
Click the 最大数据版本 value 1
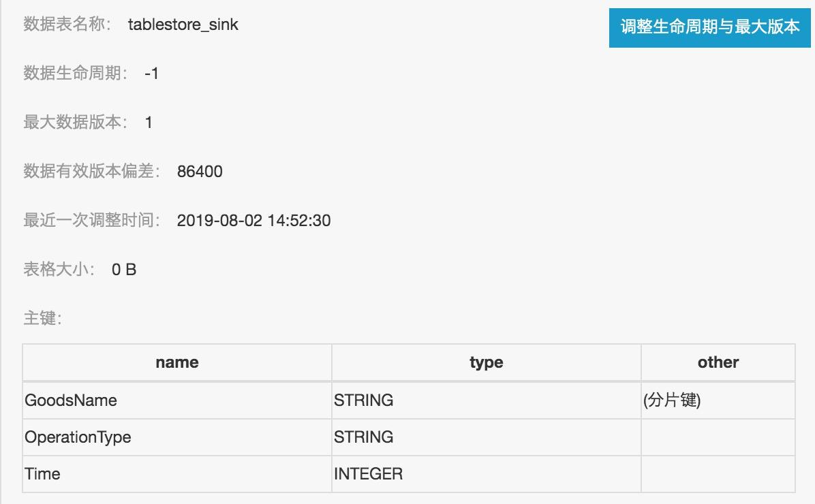[x=149, y=123]
